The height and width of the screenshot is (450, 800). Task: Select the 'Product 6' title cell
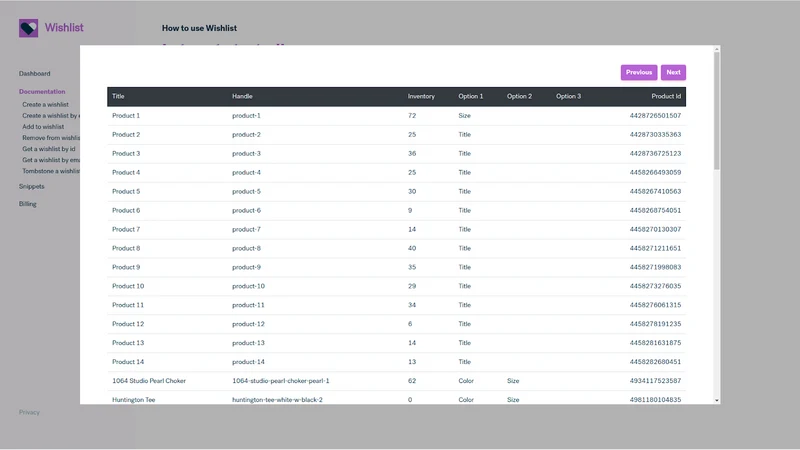click(126, 210)
